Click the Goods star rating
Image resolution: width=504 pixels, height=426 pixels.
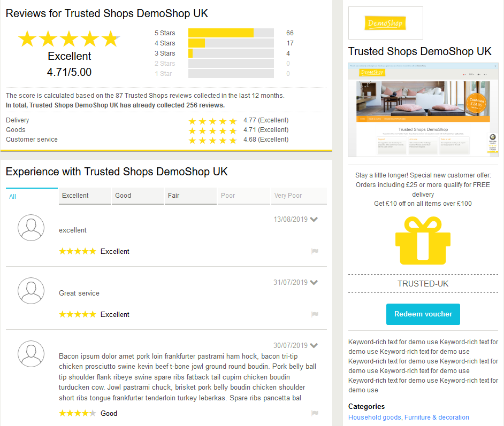click(212, 130)
